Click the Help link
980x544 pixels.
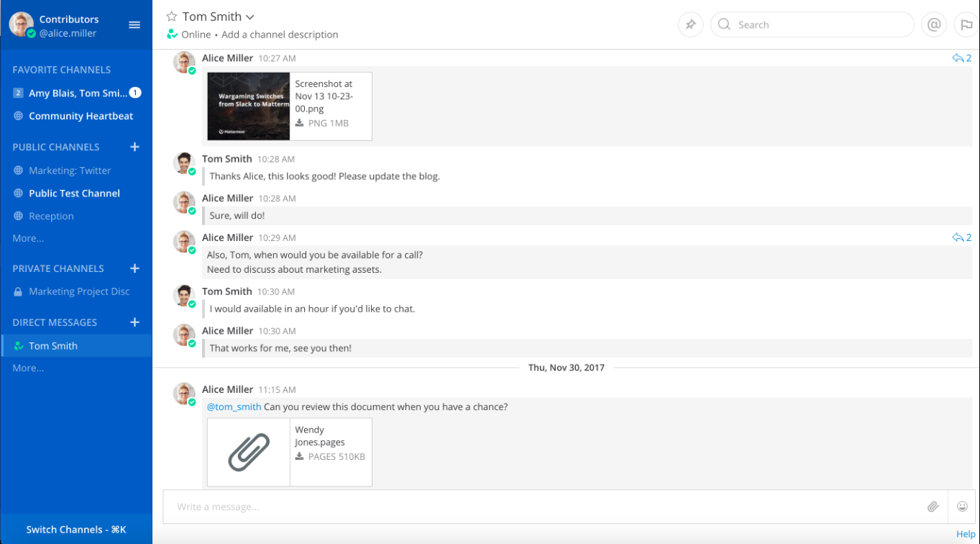tap(966, 534)
